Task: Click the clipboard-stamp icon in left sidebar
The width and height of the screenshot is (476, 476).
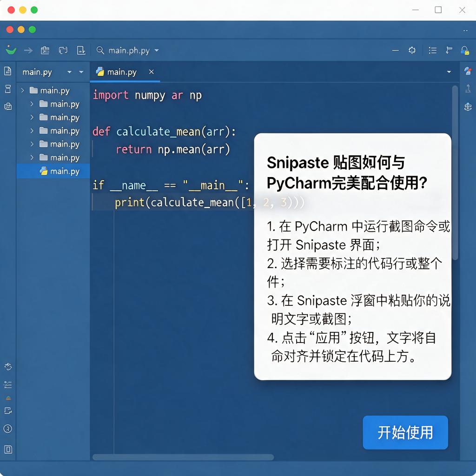Action: (8, 106)
